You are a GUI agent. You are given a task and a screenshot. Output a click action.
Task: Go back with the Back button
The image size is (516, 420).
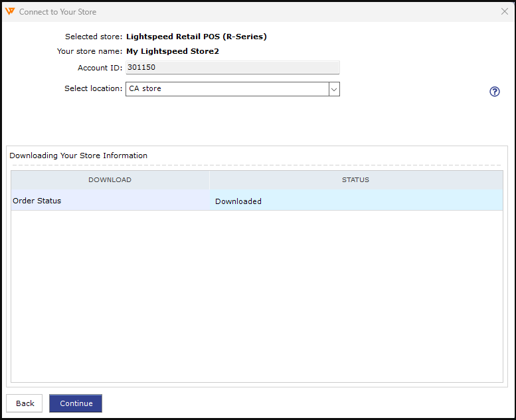pyautogui.click(x=25, y=403)
